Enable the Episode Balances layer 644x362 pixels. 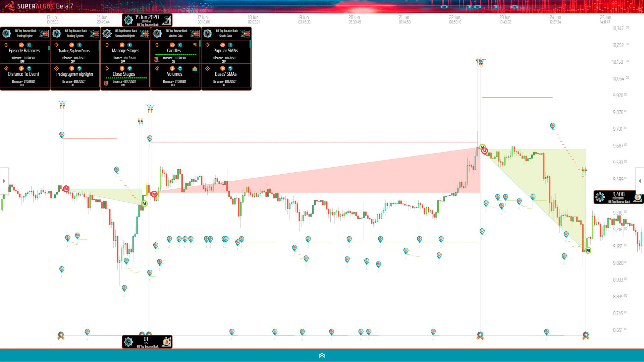click(24, 51)
